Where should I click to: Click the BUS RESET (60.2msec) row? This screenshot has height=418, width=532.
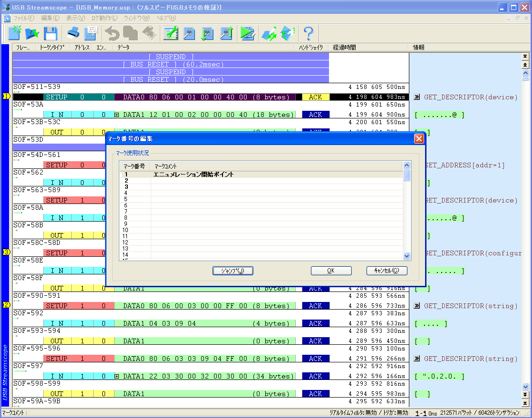(171, 64)
